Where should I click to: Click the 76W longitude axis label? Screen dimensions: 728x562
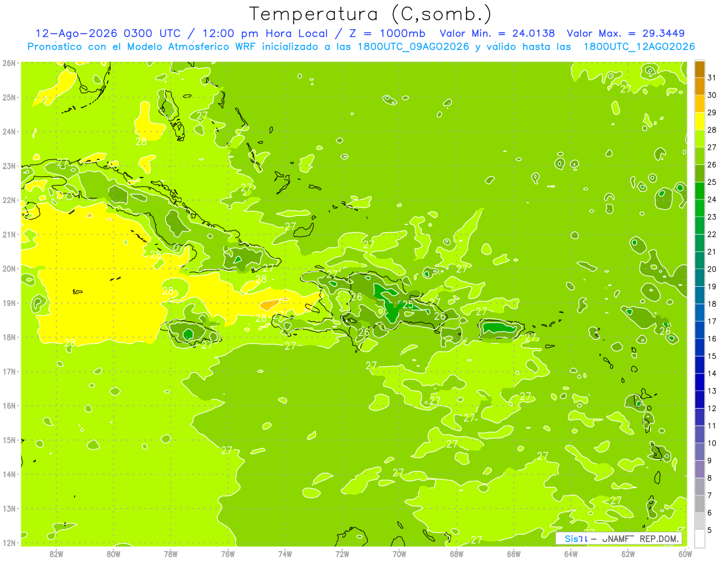(x=227, y=554)
